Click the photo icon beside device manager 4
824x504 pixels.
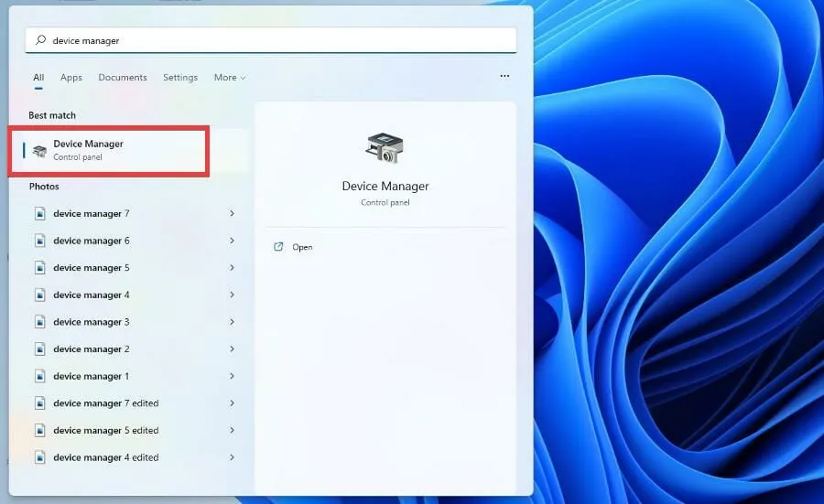(x=39, y=295)
